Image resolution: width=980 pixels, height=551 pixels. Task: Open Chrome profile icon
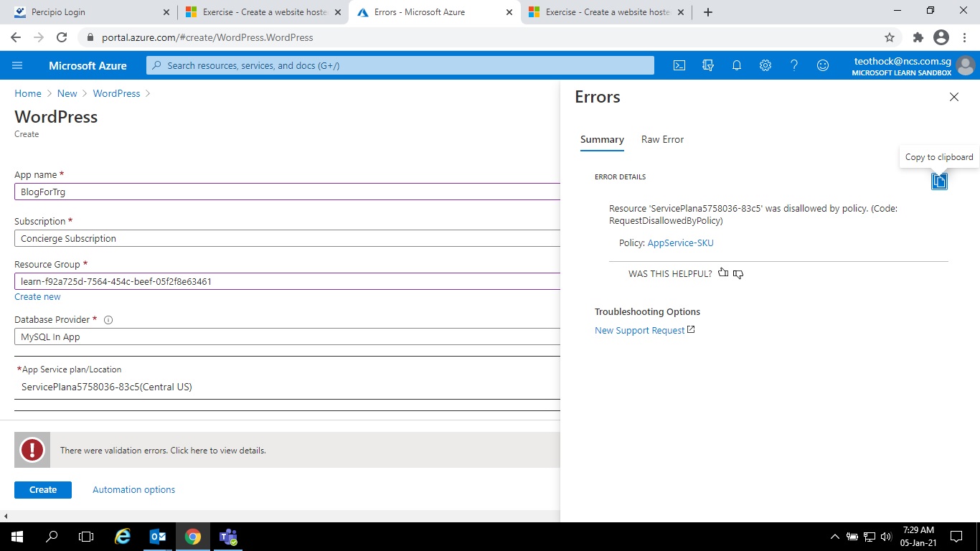click(941, 37)
